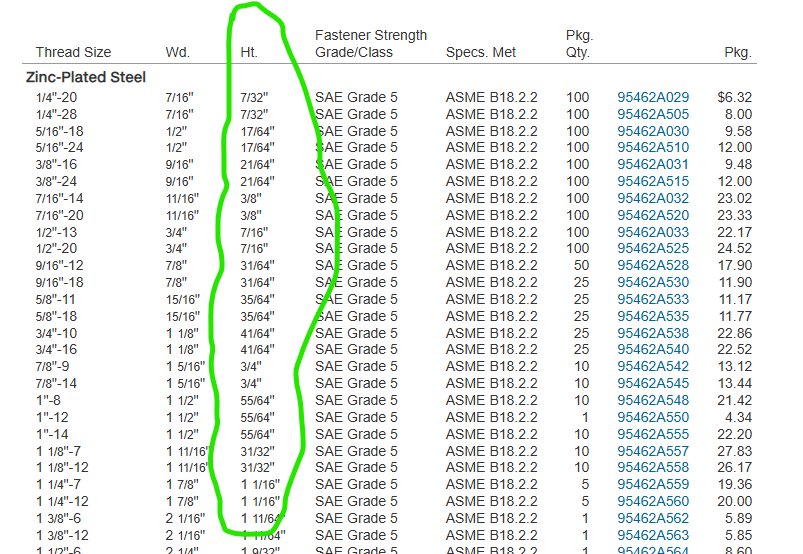The height and width of the screenshot is (554, 803).
Task: Click the $6.32 price cell
Action: tap(734, 97)
